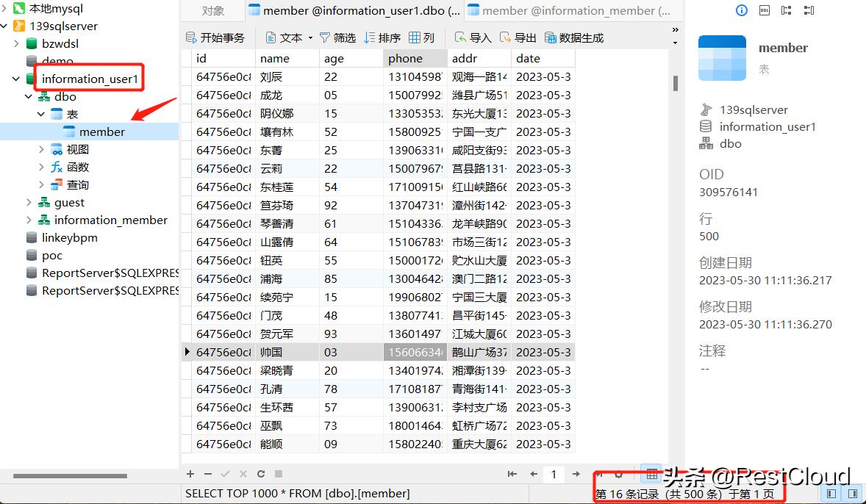Open the 筛选 filter tool
The image size is (866, 504).
pos(334,37)
